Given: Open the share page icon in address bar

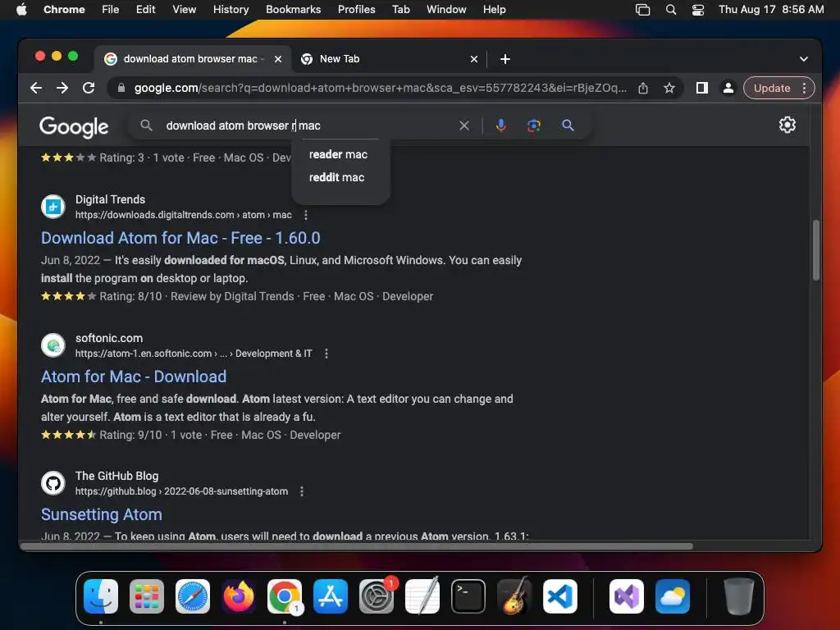Looking at the screenshot, I should [x=643, y=88].
